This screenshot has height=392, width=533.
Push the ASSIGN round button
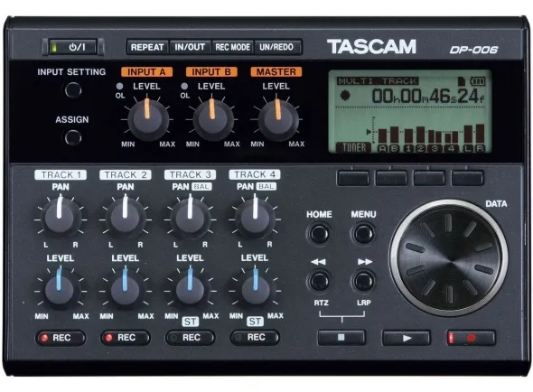click(73, 137)
